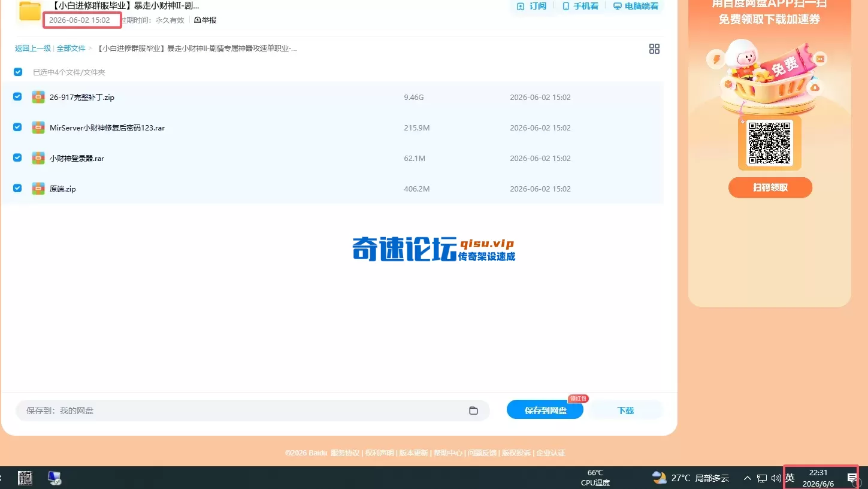Open the 权利声明 footer link
Image resolution: width=868 pixels, height=489 pixels.
pyautogui.click(x=380, y=453)
